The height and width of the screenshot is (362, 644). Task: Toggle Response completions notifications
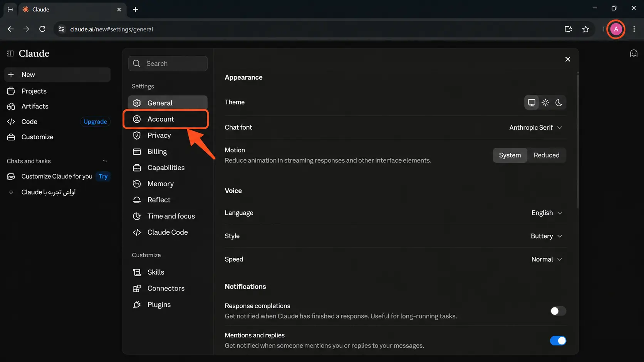point(558,311)
